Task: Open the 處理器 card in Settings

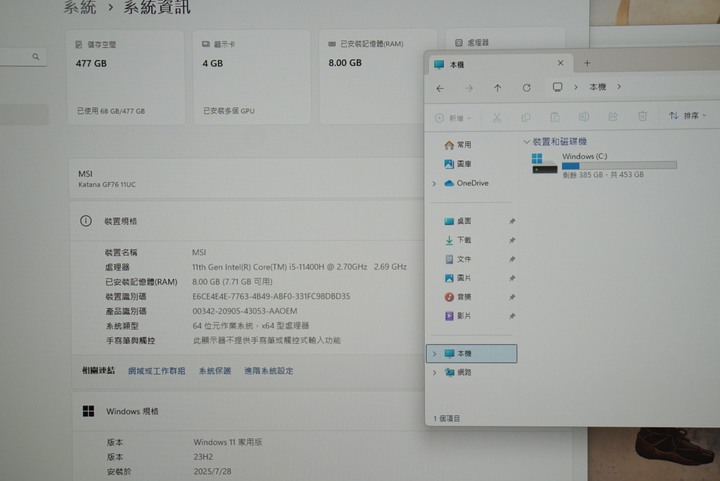Action: tap(505, 39)
